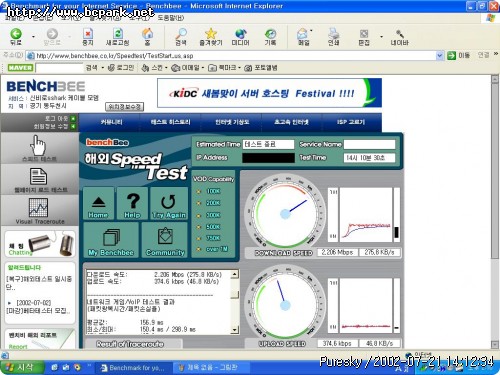
Task: Click the KIDC server hosting Festival banner
Action: pyautogui.click(x=269, y=93)
